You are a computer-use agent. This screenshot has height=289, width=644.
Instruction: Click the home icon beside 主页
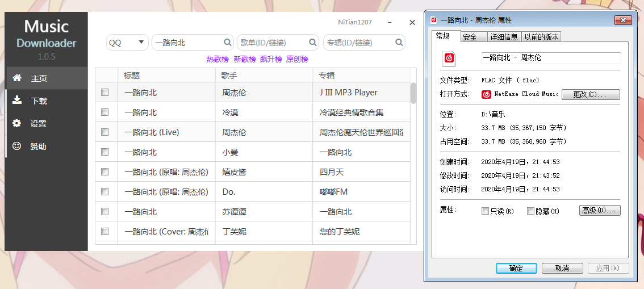17,78
